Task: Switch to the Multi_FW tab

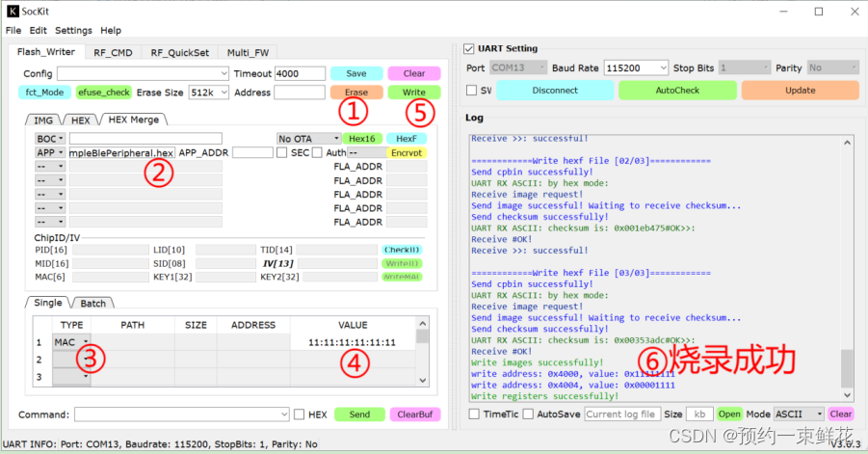Action: 248,53
